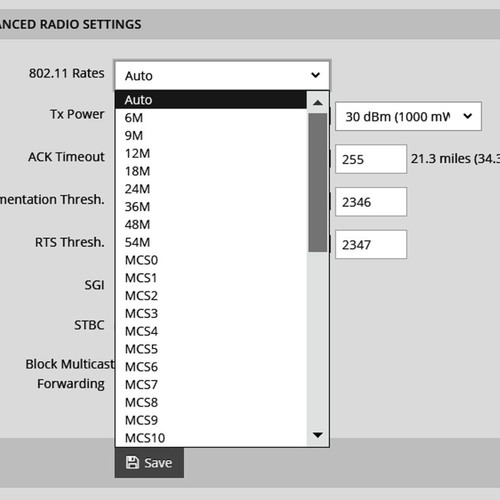Pick the 18M rate option
The image size is (500, 500).
point(211,171)
